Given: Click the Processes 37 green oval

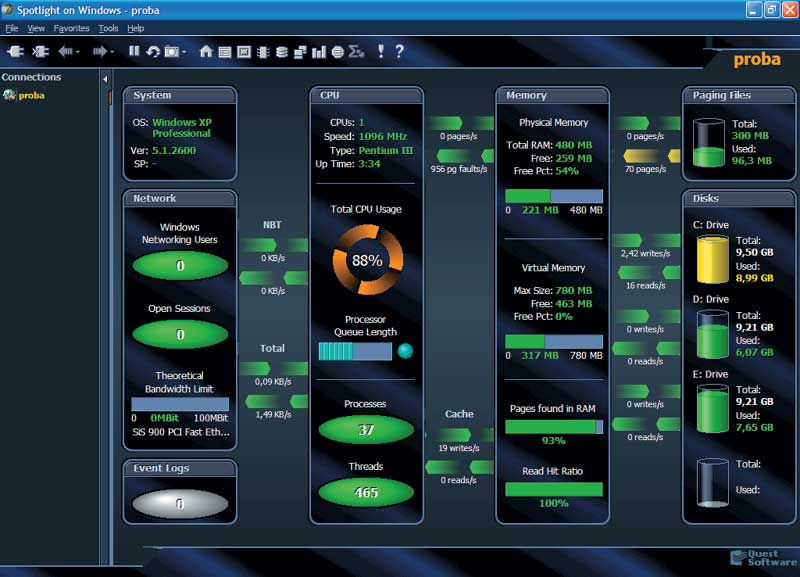Looking at the screenshot, I should 366,430.
